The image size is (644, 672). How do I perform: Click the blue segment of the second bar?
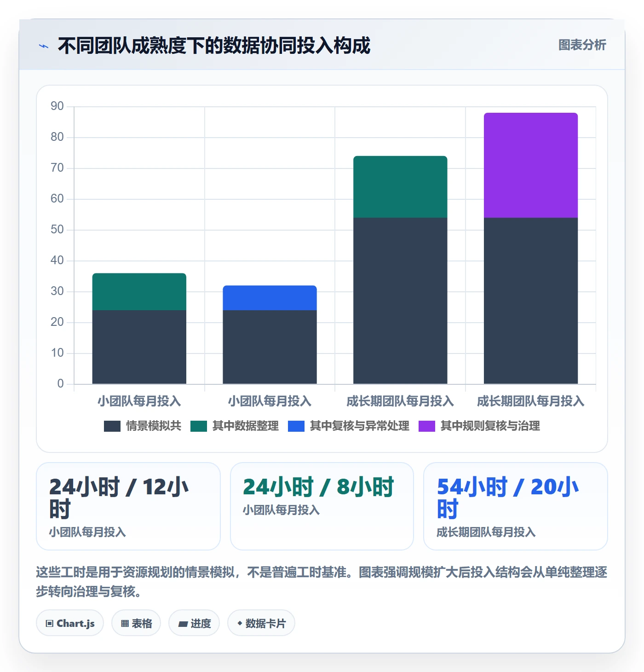[270, 298]
